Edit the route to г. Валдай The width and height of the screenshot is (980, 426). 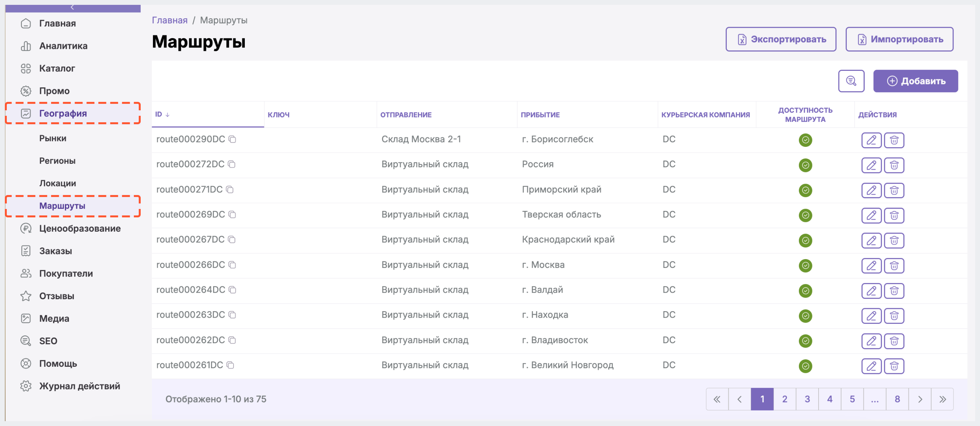point(871,290)
